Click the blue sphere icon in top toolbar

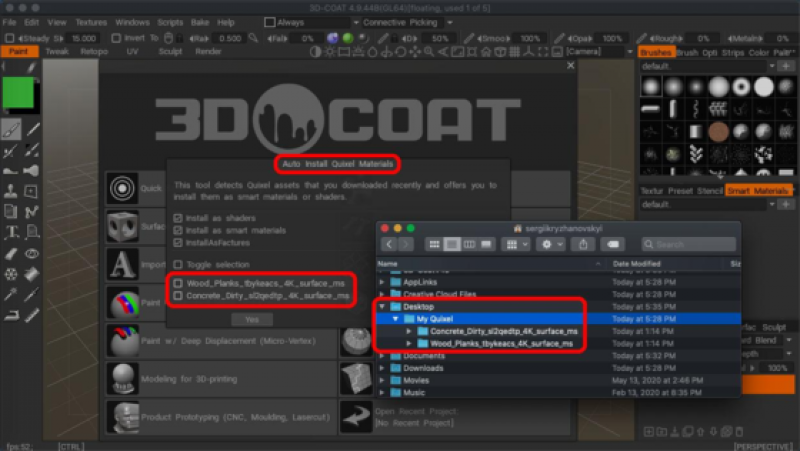(333, 38)
